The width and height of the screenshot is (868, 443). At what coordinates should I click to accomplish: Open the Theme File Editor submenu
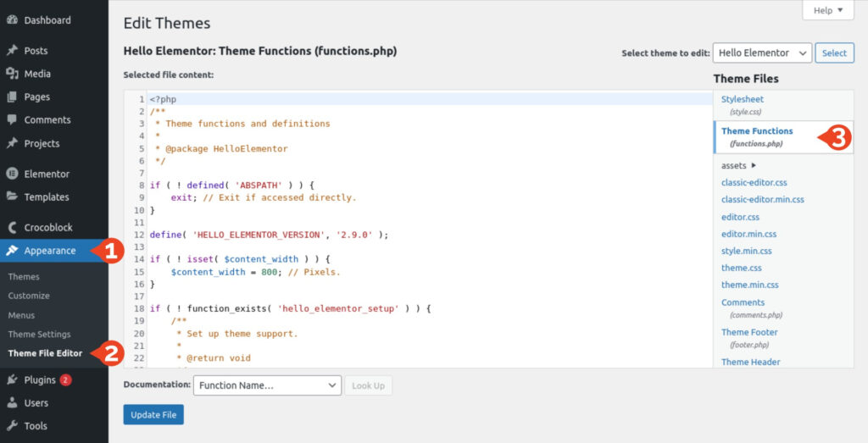click(46, 353)
